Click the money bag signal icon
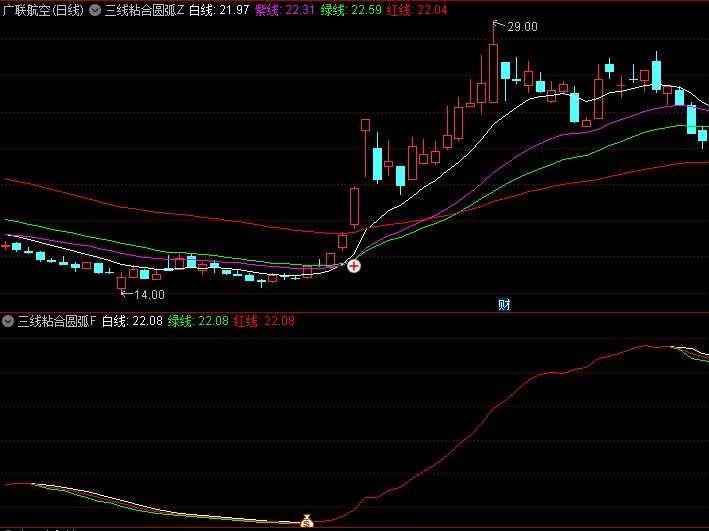709x531 pixels. coord(307,520)
